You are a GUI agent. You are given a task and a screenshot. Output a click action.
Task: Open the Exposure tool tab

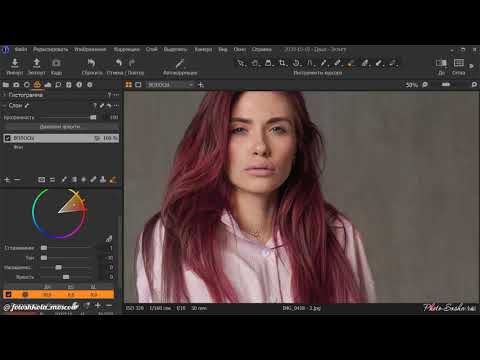[48, 85]
